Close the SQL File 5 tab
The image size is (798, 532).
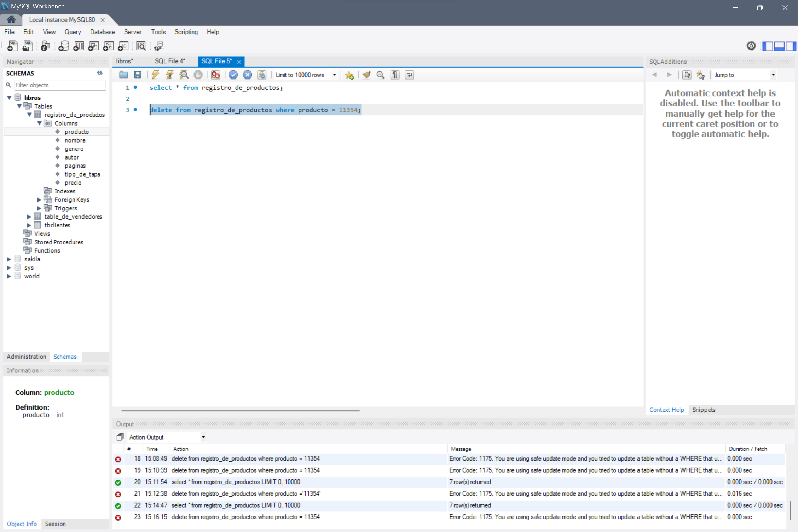[x=239, y=62]
